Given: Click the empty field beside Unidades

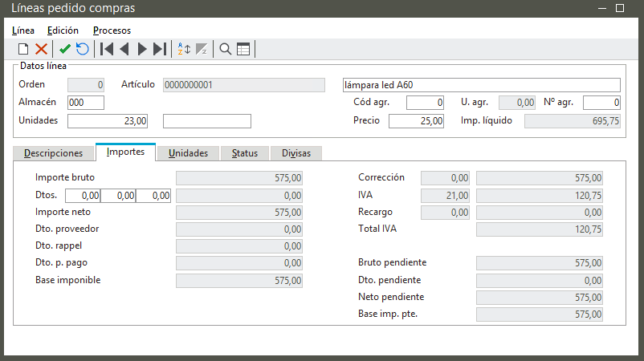Looking at the screenshot, I should (x=207, y=121).
